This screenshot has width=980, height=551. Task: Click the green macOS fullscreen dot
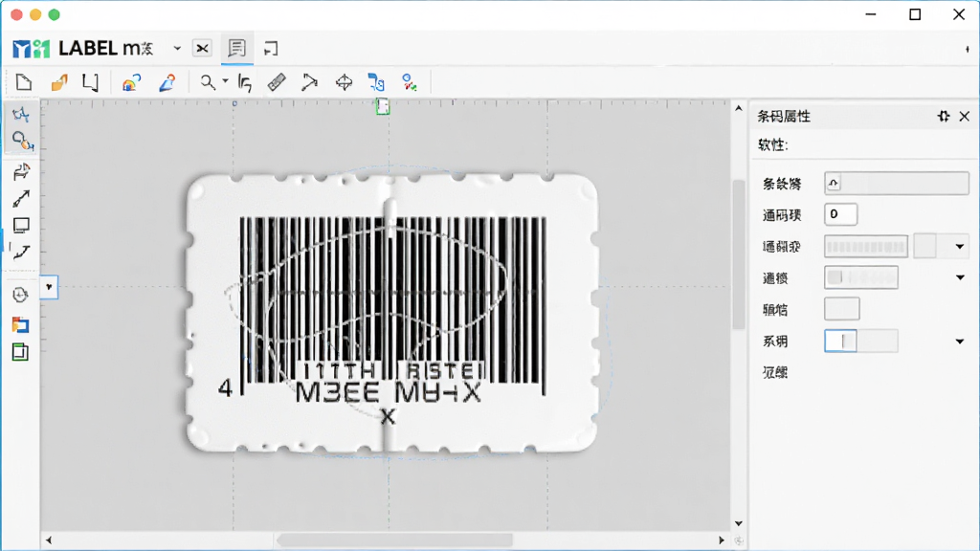point(55,14)
